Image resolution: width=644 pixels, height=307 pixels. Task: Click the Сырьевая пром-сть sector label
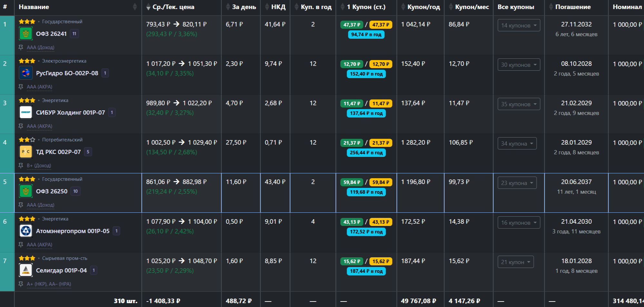tap(64, 258)
